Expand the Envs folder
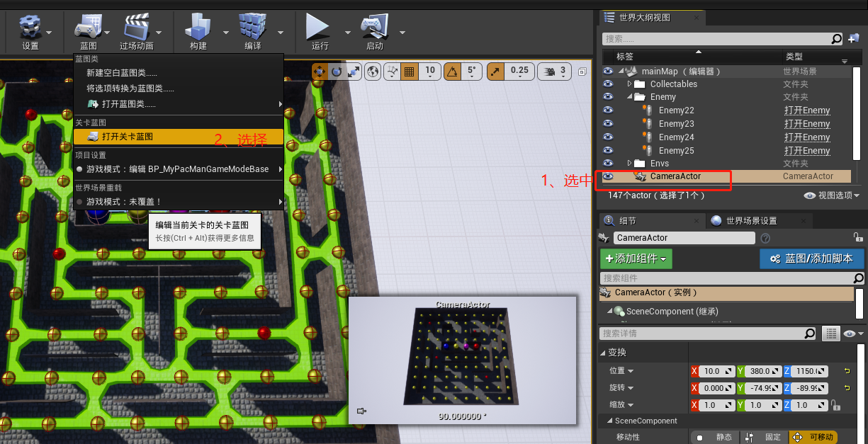 click(x=629, y=164)
